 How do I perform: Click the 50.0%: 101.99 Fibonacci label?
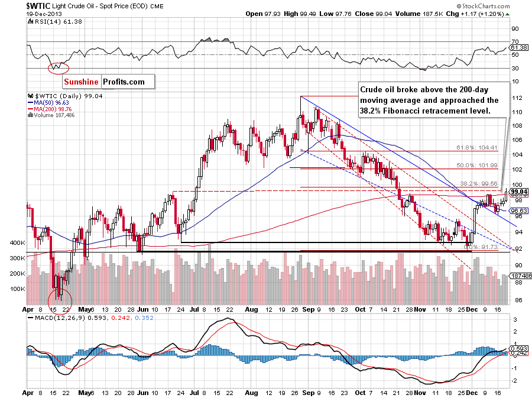point(476,165)
